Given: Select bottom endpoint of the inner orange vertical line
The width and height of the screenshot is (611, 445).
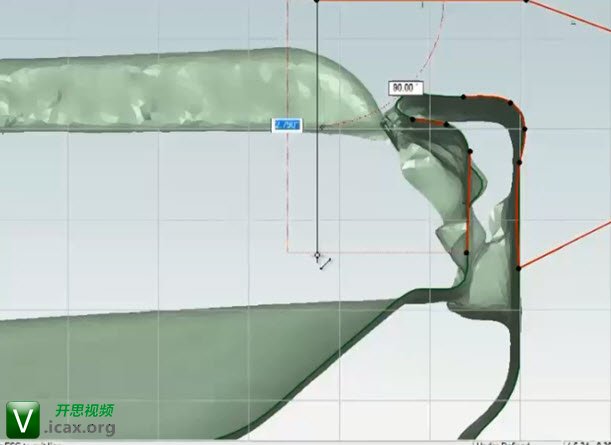Looking at the screenshot, I should click(466, 253).
